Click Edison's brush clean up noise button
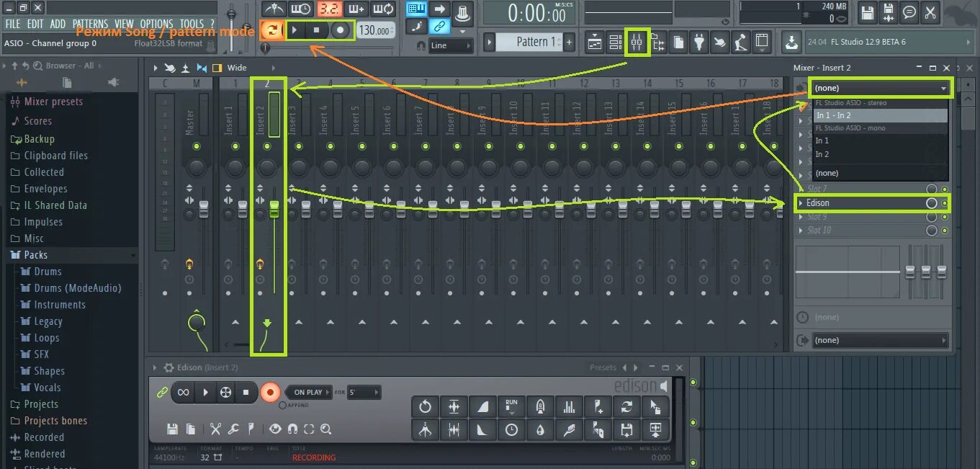Image resolution: width=980 pixels, height=469 pixels. pyautogui.click(x=569, y=430)
